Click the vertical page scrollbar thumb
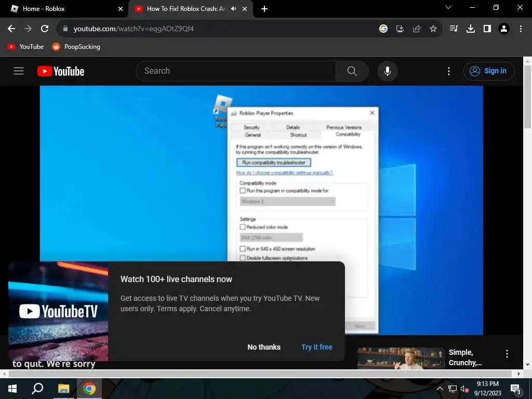Screen dimensions: 532x399 tap(527, 97)
